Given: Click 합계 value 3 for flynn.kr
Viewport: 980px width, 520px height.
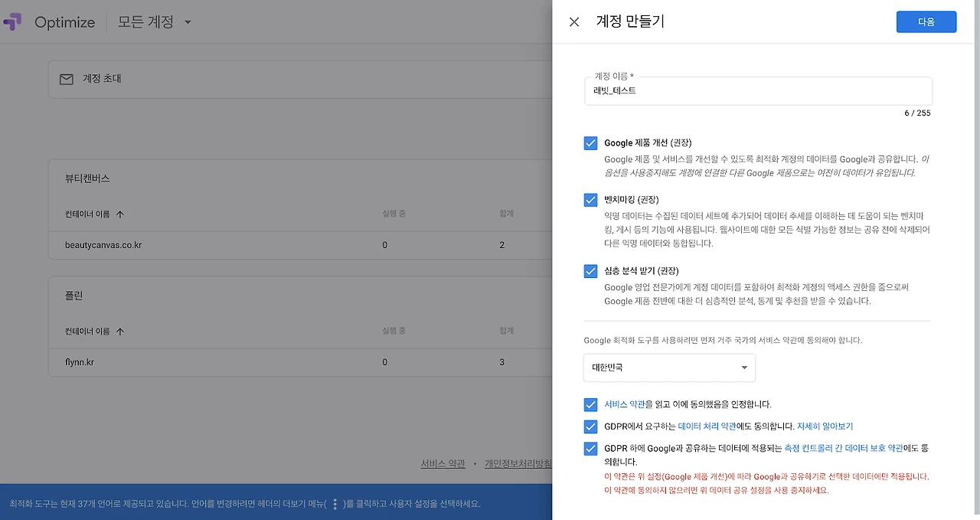Looking at the screenshot, I should point(502,361).
